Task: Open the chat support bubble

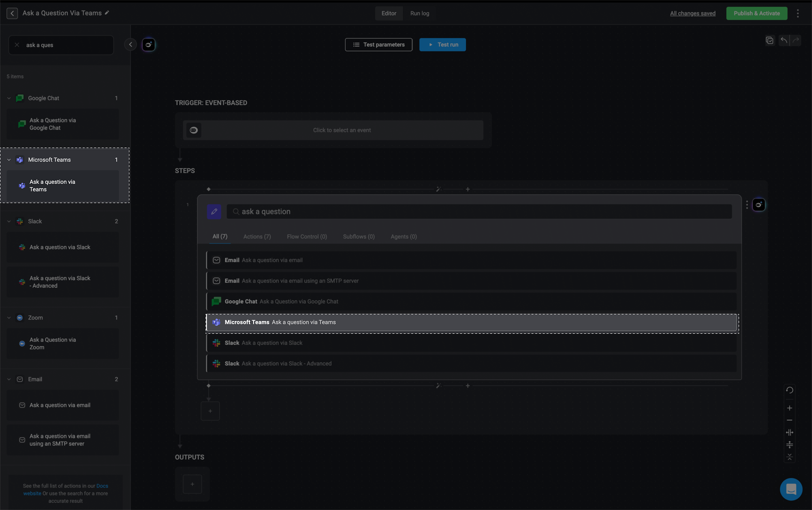Action: click(x=791, y=489)
